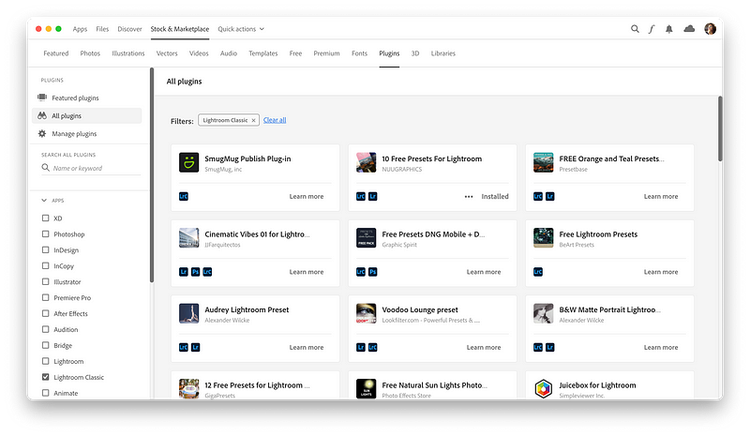Click Installed on 10 Free Presets For Lightroom
The width and height of the screenshot is (750, 436).
495,196
